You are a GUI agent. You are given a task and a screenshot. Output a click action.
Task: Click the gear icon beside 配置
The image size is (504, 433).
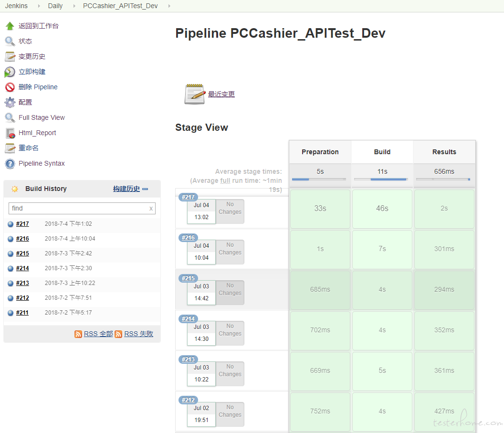10,102
